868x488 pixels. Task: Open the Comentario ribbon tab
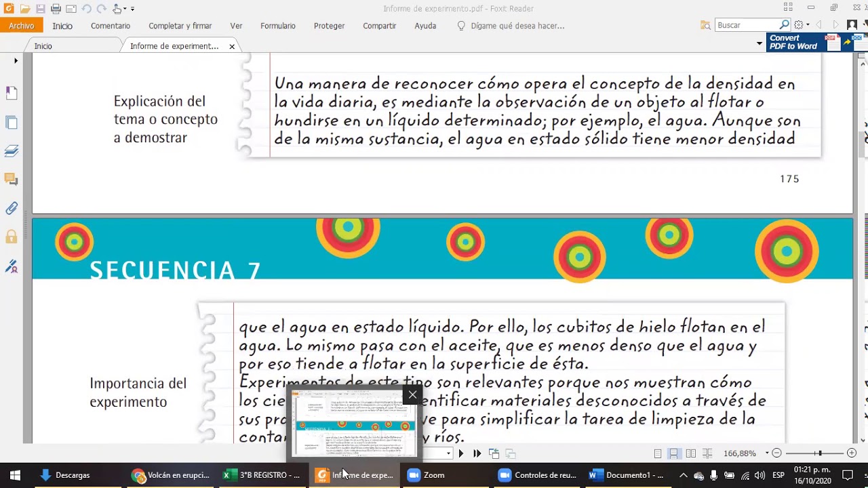pyautogui.click(x=111, y=26)
